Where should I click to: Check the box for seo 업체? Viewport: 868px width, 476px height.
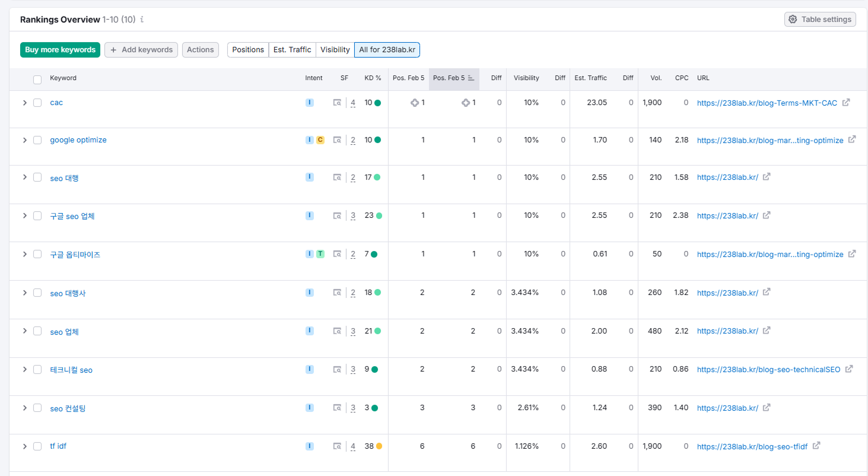tap(37, 331)
